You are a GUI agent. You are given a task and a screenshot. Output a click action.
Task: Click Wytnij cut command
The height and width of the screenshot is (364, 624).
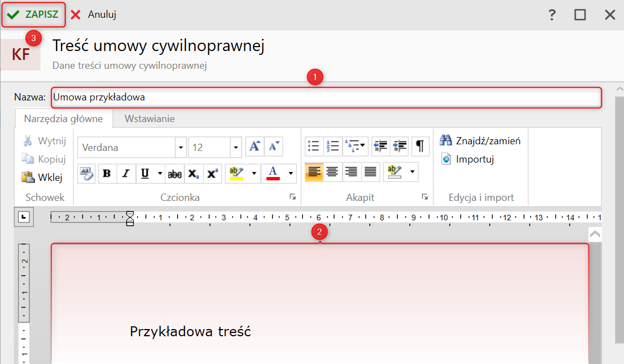point(44,141)
